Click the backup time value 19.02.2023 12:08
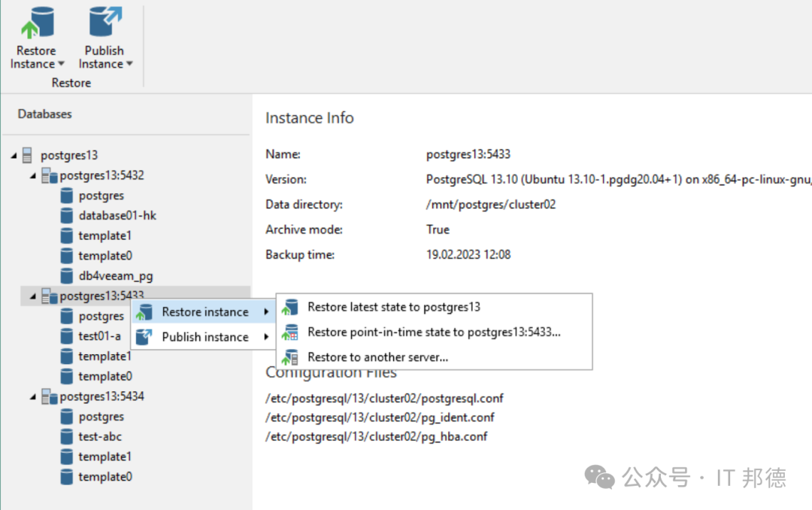This screenshot has width=812, height=510. pos(468,254)
